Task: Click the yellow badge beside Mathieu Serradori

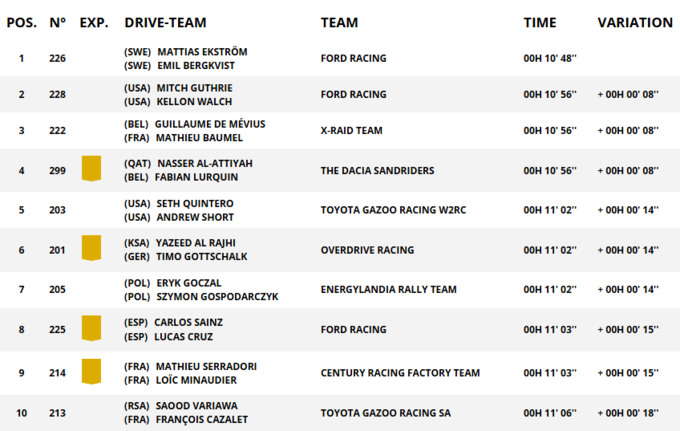Action: [91, 372]
